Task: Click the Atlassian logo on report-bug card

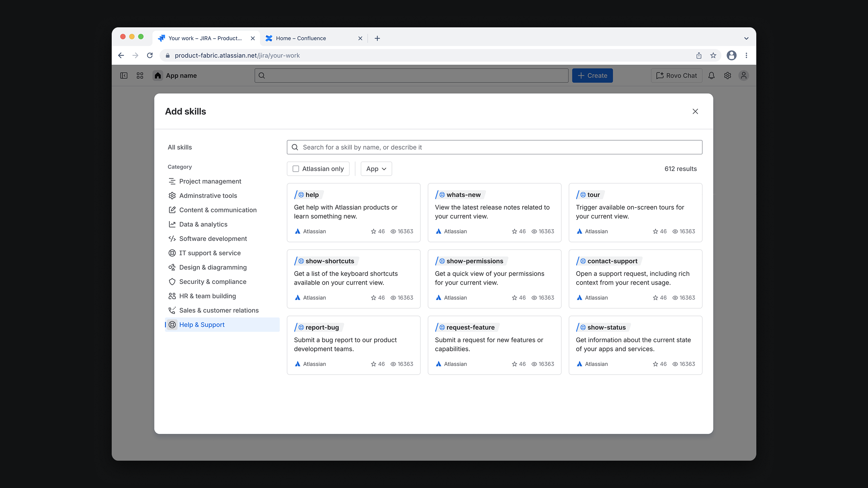Action: click(x=298, y=364)
